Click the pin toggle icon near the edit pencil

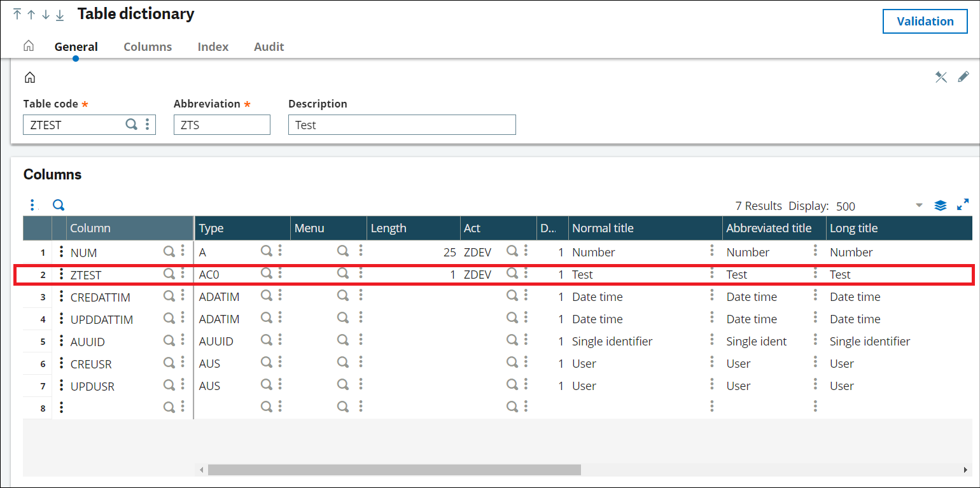tap(941, 76)
